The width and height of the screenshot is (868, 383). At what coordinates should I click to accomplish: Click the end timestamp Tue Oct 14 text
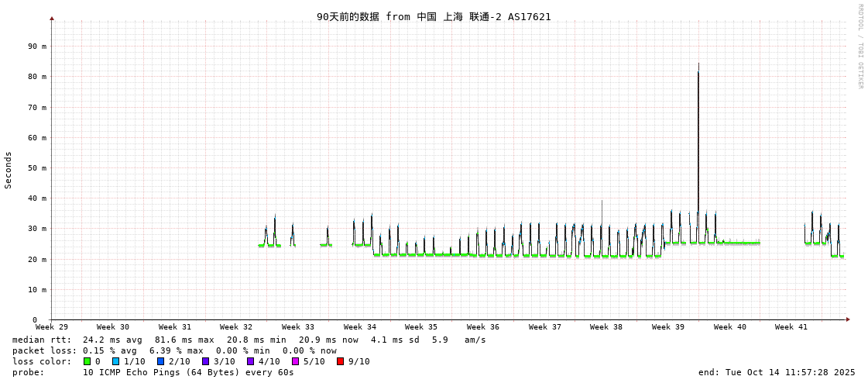pyautogui.click(x=777, y=372)
